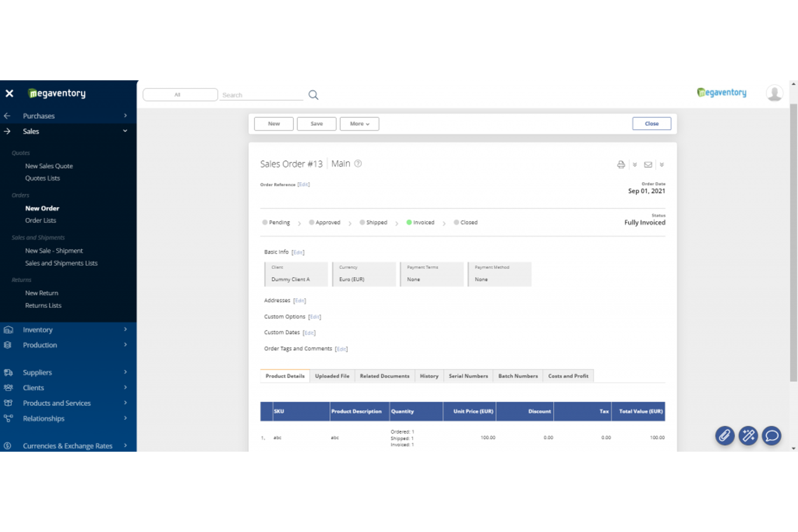This screenshot has width=798, height=532.
Task: Select the Pending status step
Action: pyautogui.click(x=276, y=223)
